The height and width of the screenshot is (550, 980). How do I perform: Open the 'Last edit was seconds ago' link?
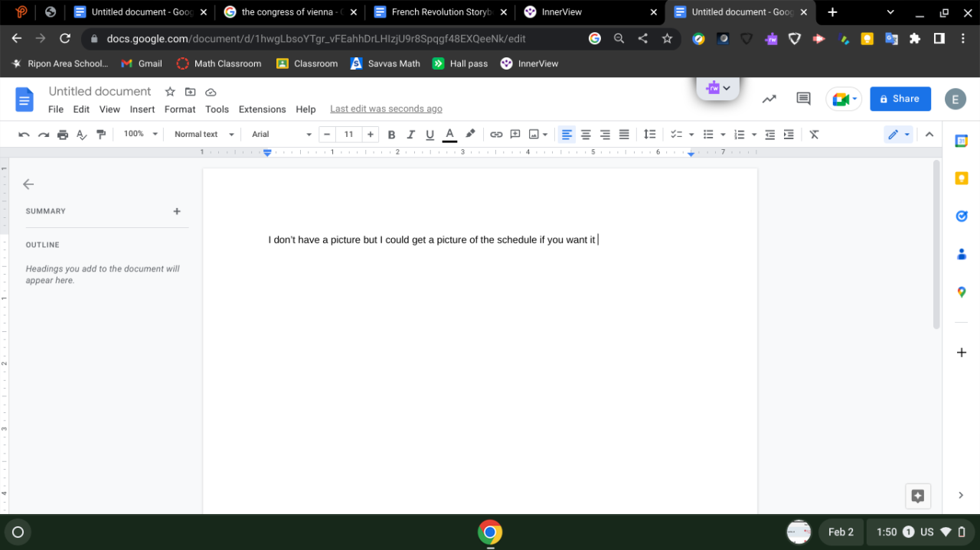[x=386, y=109]
